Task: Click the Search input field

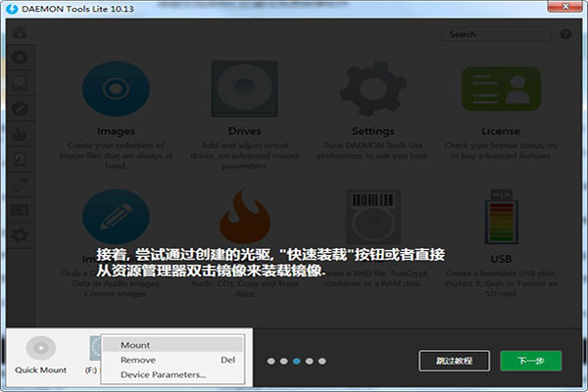Action: [x=493, y=34]
